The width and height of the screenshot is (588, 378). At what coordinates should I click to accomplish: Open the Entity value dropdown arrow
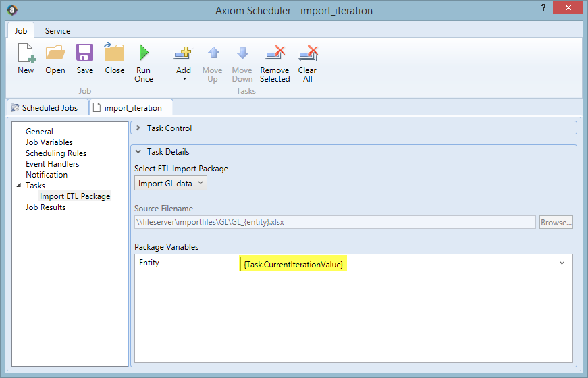[562, 263]
